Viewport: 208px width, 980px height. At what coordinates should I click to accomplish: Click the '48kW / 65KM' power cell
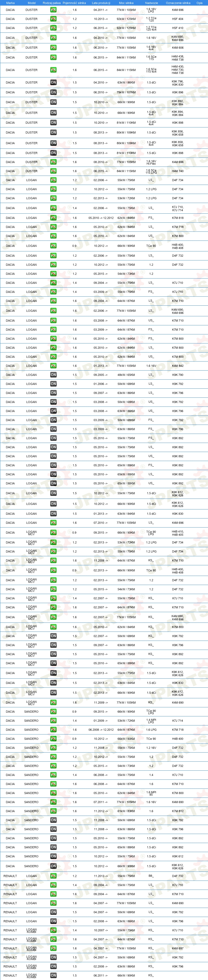click(126, 375)
